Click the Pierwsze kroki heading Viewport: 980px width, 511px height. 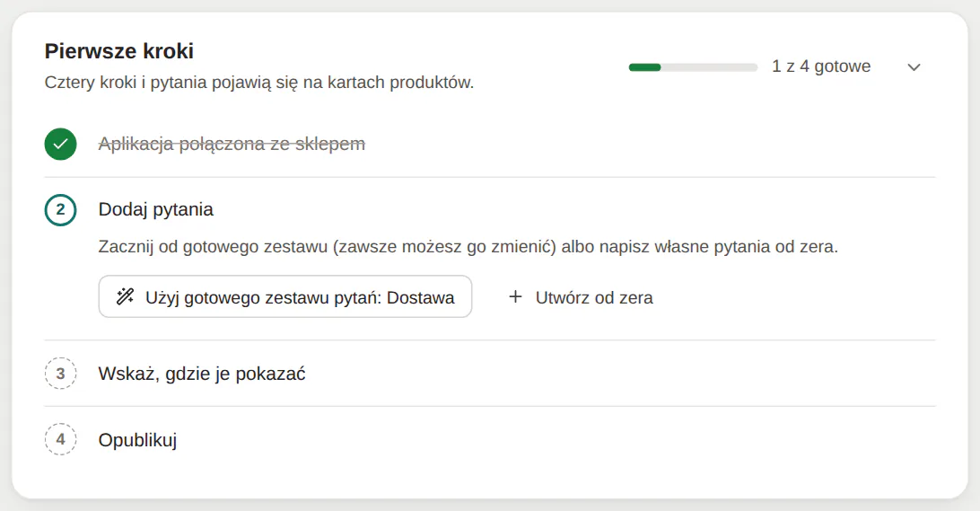(118, 50)
